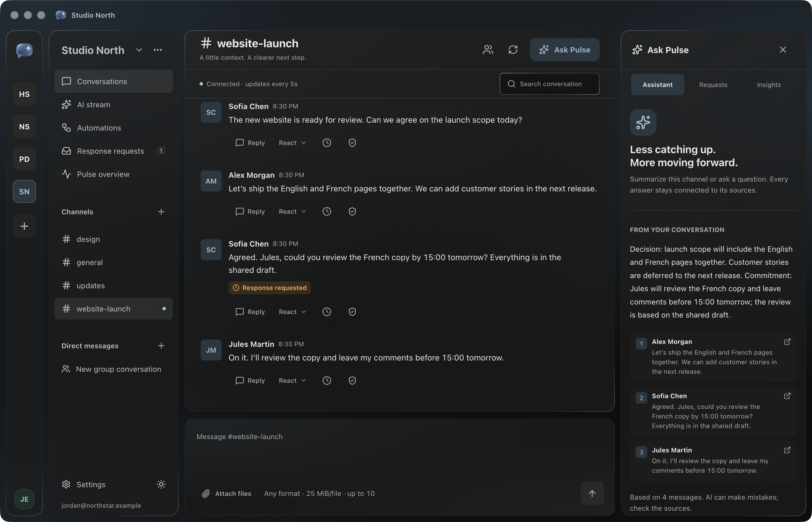The image size is (812, 522).
Task: Open the workspace more options ellipsis
Action: 157,50
